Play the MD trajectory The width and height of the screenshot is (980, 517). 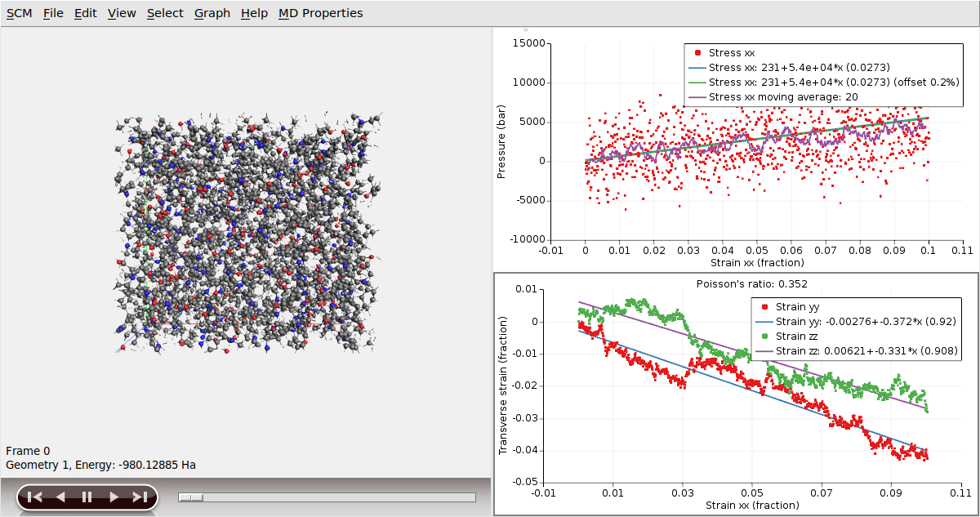[x=113, y=497]
